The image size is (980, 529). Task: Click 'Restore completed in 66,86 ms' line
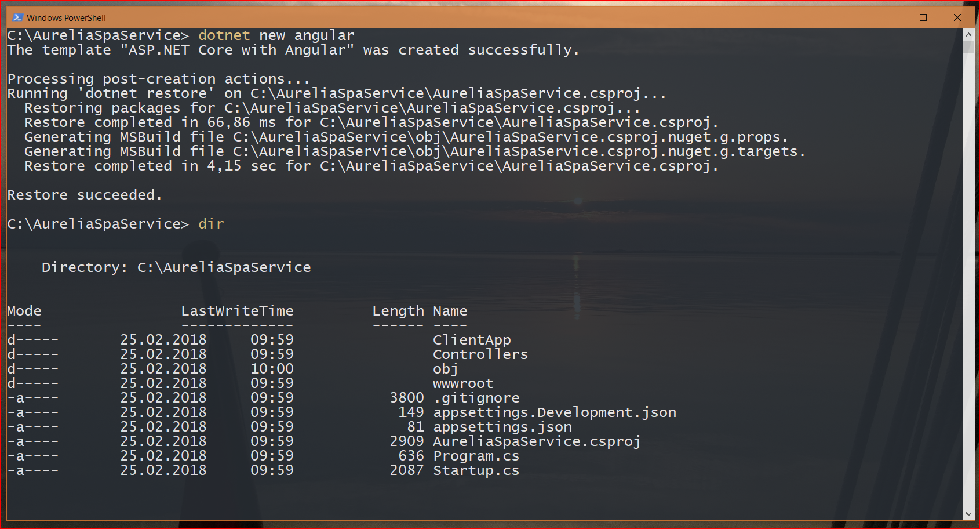371,122
